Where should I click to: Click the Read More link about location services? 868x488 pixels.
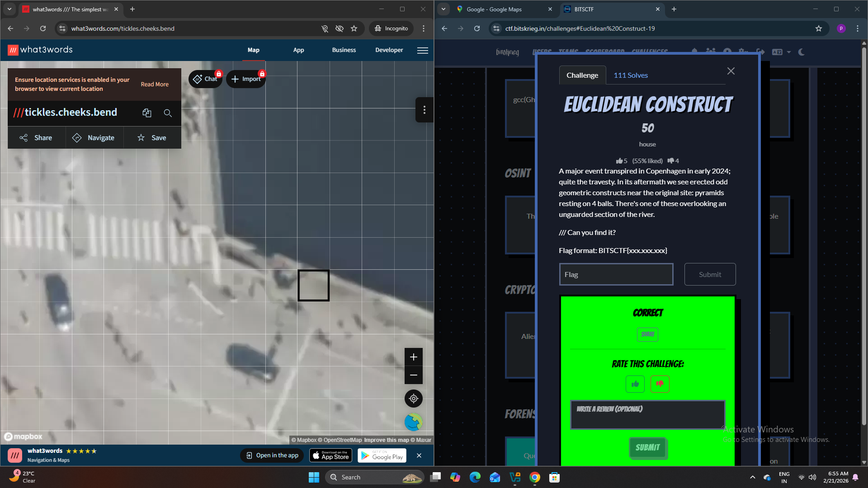point(154,84)
